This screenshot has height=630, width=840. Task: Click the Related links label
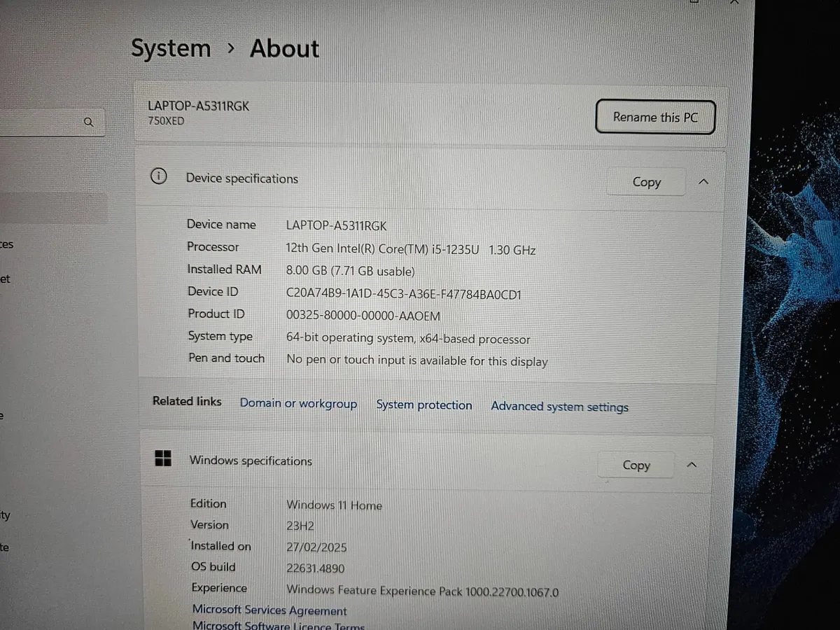coord(187,401)
